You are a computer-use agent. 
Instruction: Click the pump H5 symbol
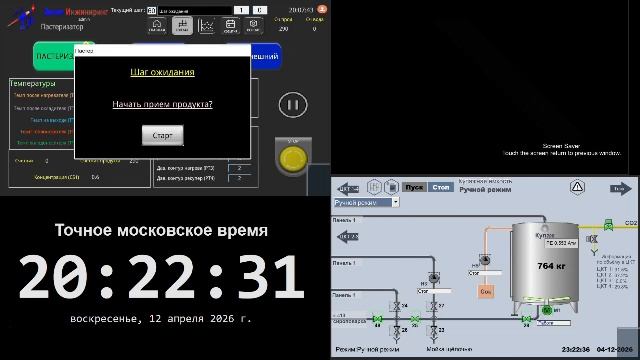coord(434,278)
